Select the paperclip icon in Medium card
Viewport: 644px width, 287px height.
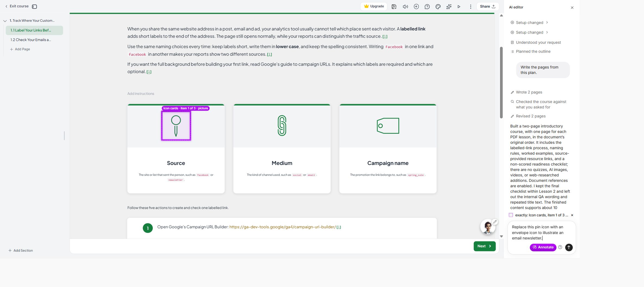click(x=282, y=126)
